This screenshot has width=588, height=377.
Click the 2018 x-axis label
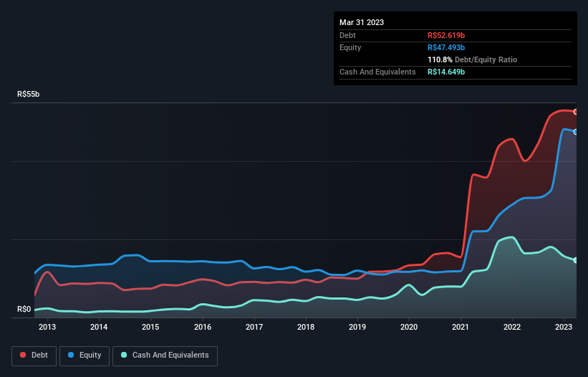pyautogui.click(x=306, y=327)
